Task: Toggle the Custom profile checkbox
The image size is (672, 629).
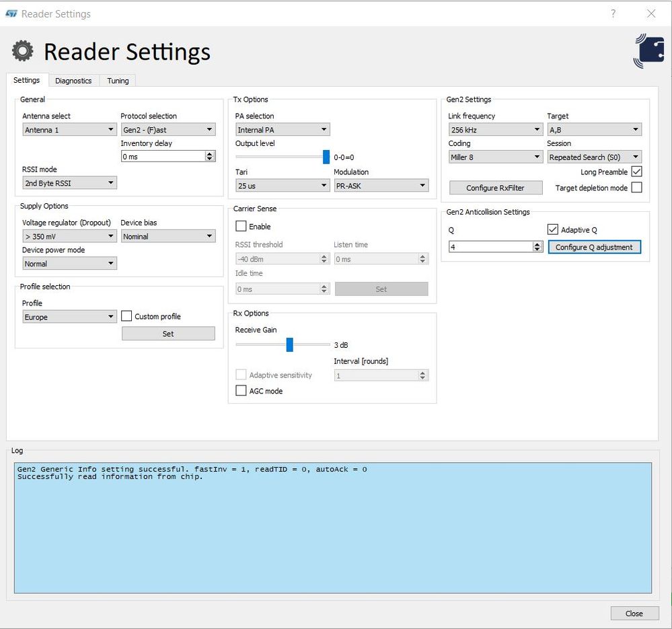Action: [126, 316]
